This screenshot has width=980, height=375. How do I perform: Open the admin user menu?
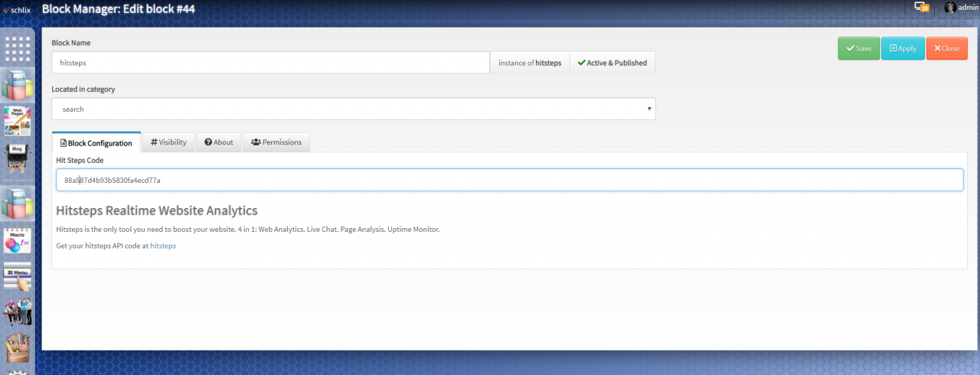(x=962, y=8)
